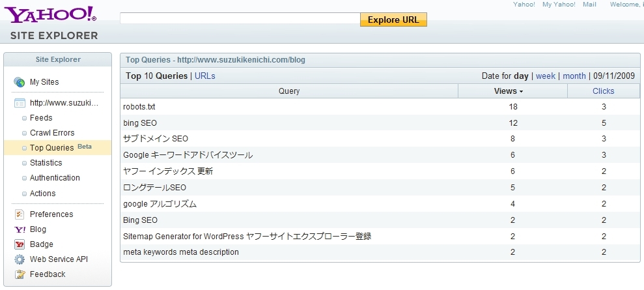Open Web Service API link
The height and width of the screenshot is (290, 644).
(59, 259)
